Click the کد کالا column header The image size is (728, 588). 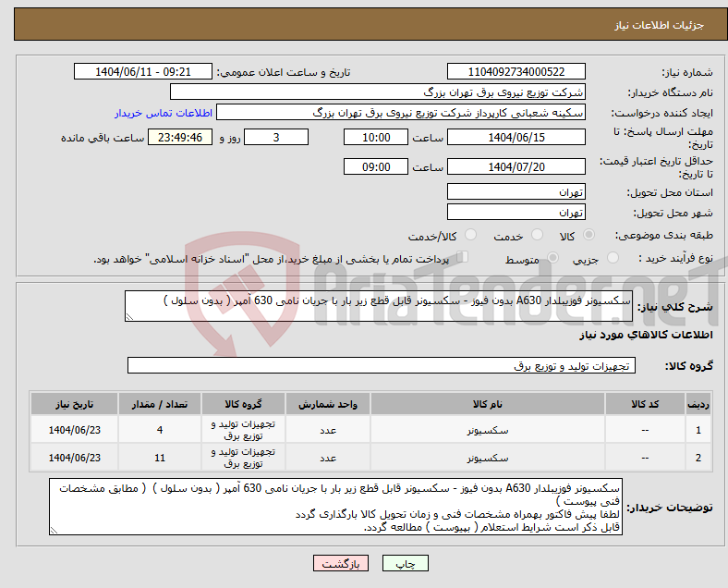645,404
